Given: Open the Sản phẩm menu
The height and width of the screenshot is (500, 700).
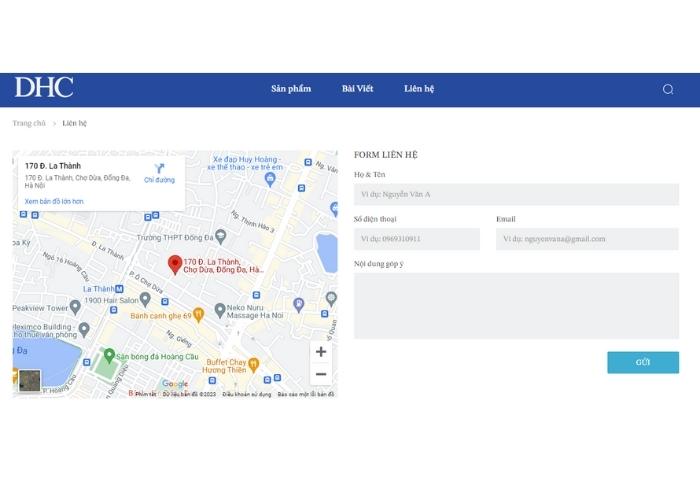Looking at the screenshot, I should [291, 89].
